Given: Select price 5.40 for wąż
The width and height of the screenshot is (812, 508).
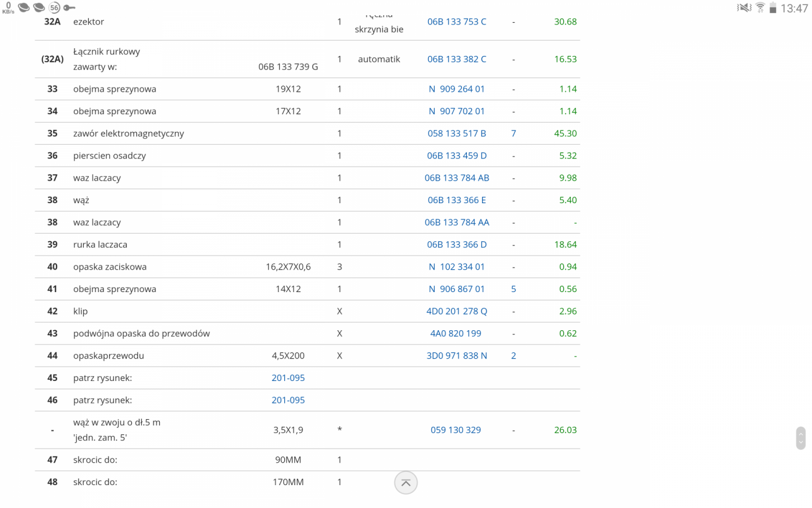Looking at the screenshot, I should click(x=568, y=200).
